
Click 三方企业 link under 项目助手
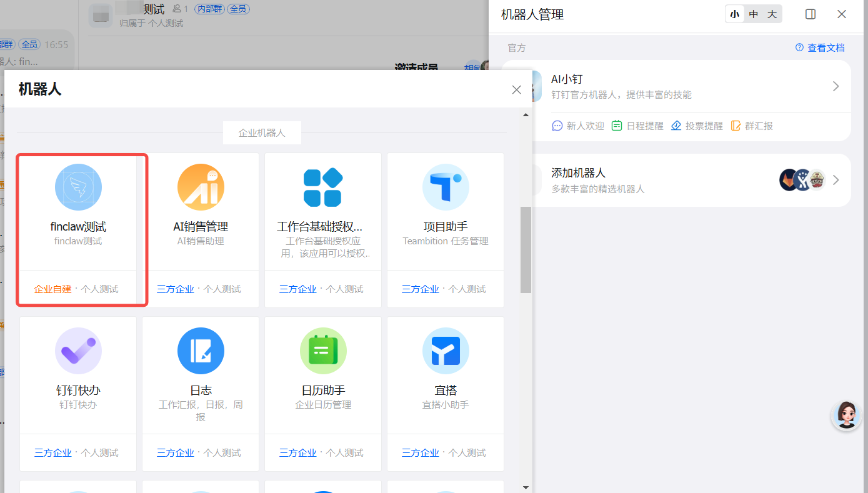coord(421,289)
